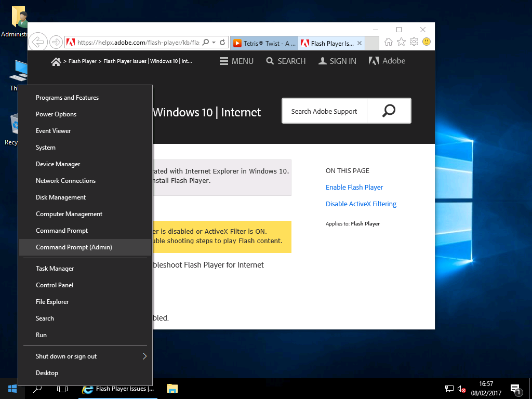Select Power Options in the context menu

click(x=85, y=114)
